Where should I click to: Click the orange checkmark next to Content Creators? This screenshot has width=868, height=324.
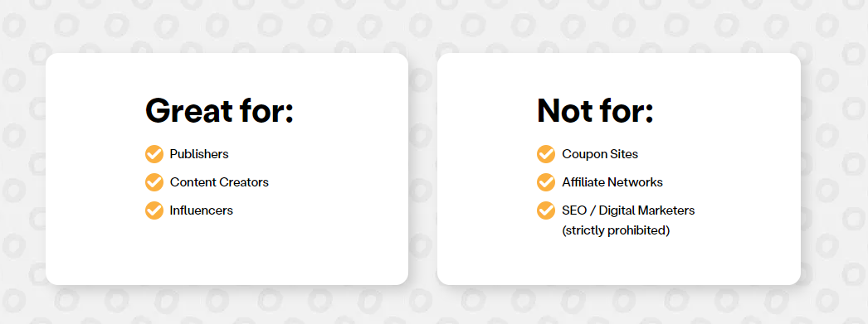(154, 182)
